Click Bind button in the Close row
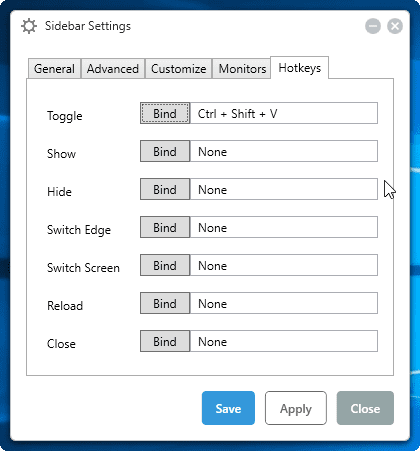This screenshot has height=451, width=420. (x=165, y=341)
